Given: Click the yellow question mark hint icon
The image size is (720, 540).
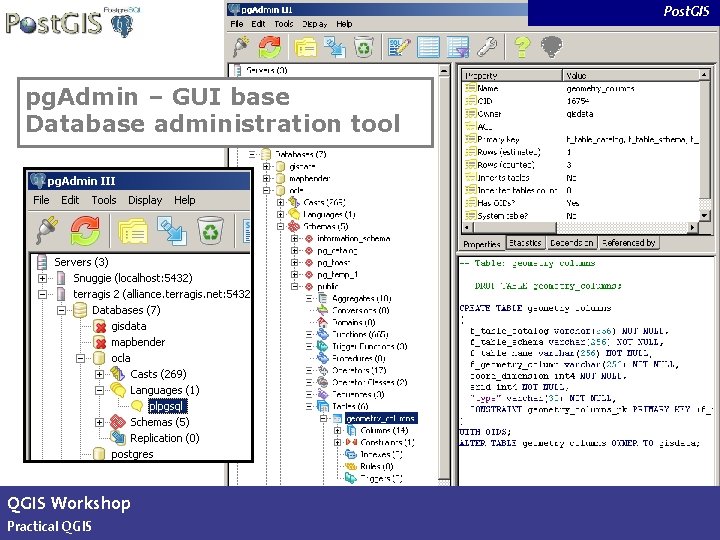Looking at the screenshot, I should coord(522,47).
